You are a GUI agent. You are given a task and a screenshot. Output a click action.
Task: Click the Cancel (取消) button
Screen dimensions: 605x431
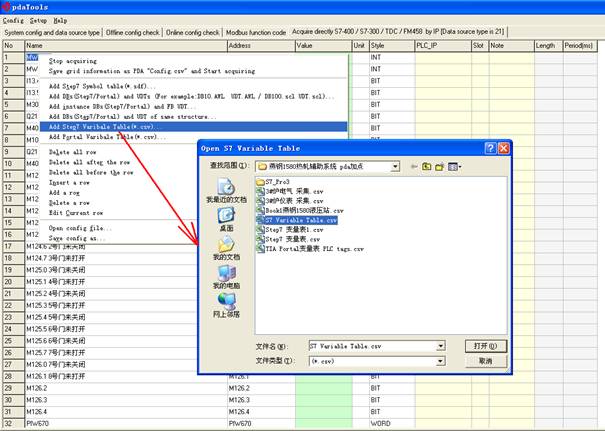484,360
